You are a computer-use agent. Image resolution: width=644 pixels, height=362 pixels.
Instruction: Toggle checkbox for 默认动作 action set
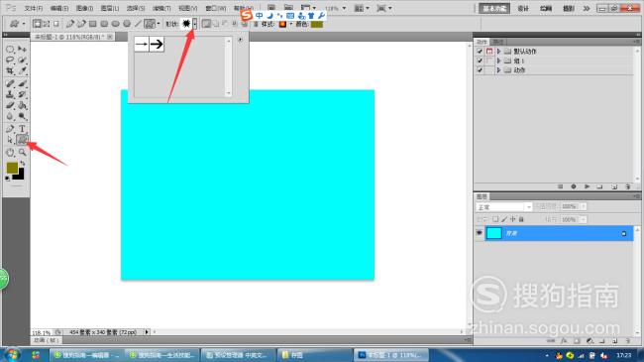pos(480,51)
